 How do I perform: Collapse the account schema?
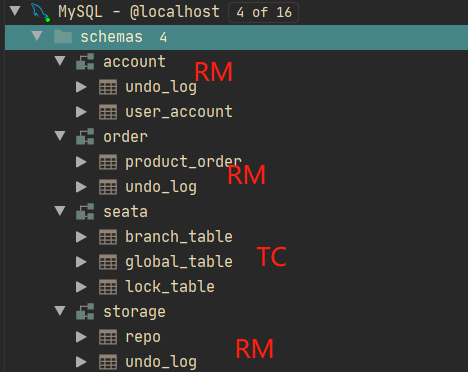tap(60, 61)
